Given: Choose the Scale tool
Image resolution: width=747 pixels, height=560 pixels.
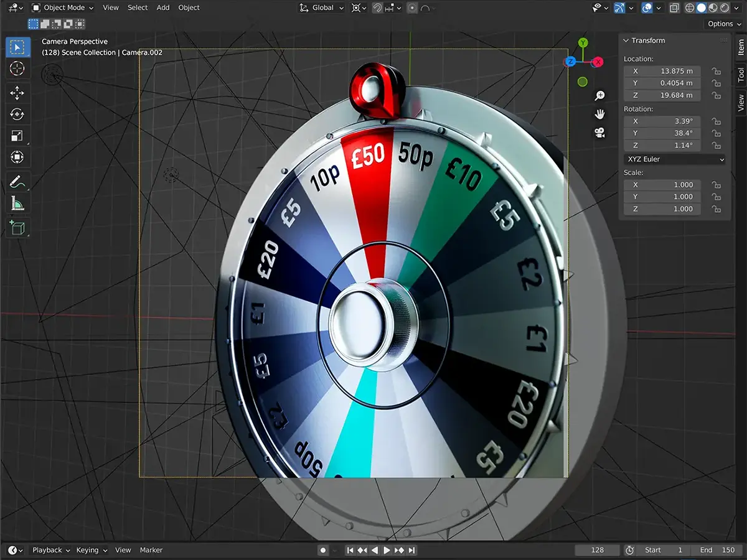Looking at the screenshot, I should [x=17, y=136].
